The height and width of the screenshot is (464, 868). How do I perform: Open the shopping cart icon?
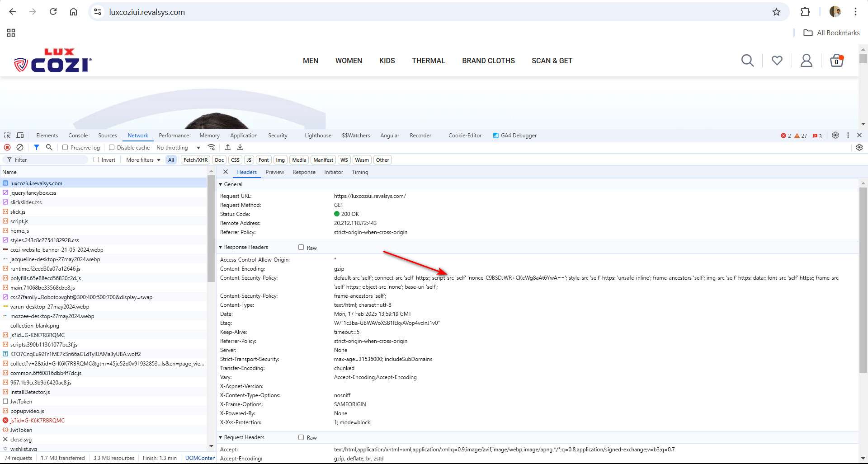click(x=836, y=61)
